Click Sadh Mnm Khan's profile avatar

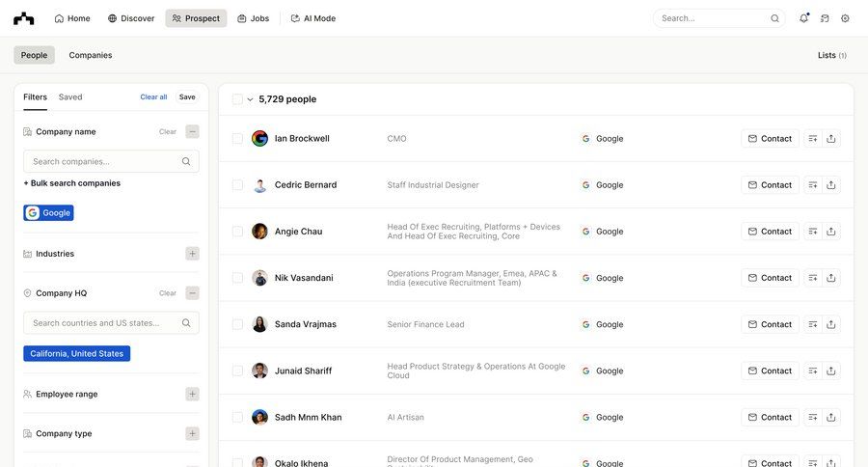click(x=259, y=417)
